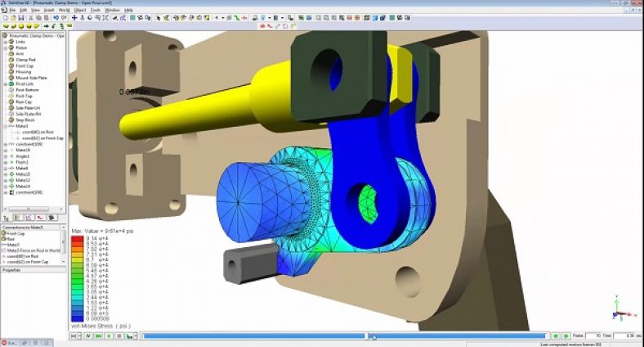
Task: Click the Properties panel header
Action: tap(33, 270)
